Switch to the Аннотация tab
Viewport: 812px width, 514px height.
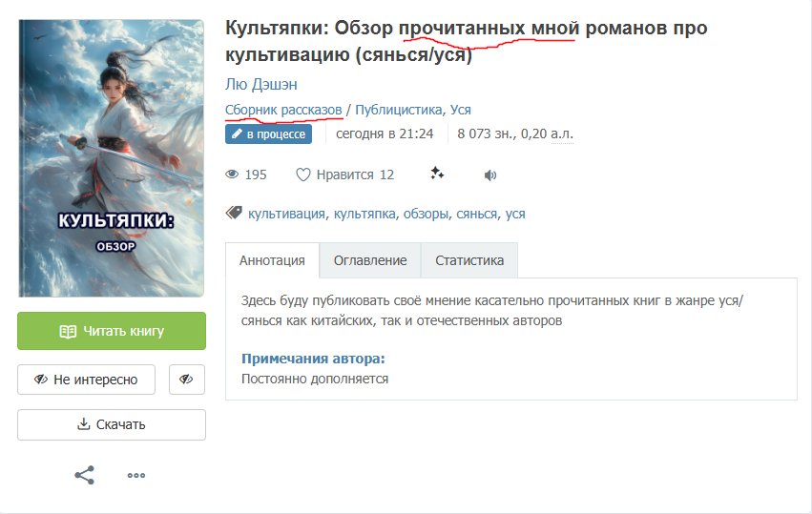272,260
